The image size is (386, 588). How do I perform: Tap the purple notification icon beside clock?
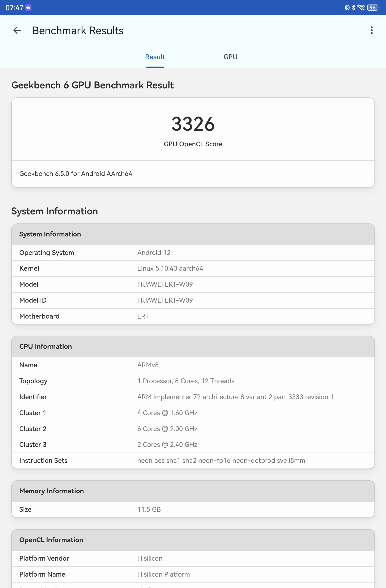28,8
